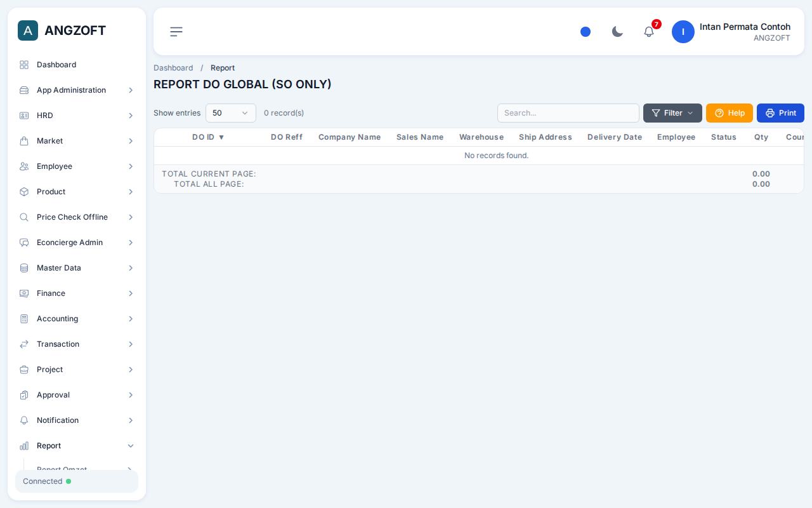Open the Transaction menu item
The width and height of the screenshot is (812, 508).
pyautogui.click(x=77, y=344)
